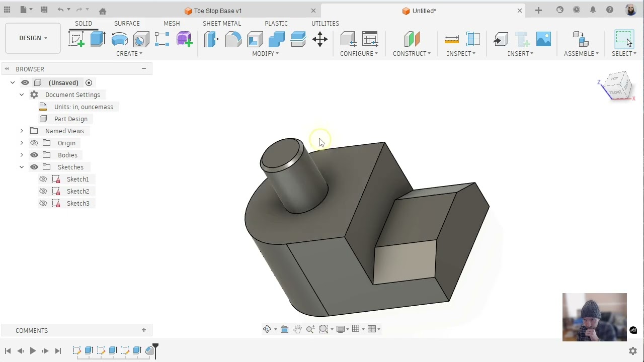Select the Press Pull tool icon
The height and width of the screenshot is (362, 644).
[211, 39]
